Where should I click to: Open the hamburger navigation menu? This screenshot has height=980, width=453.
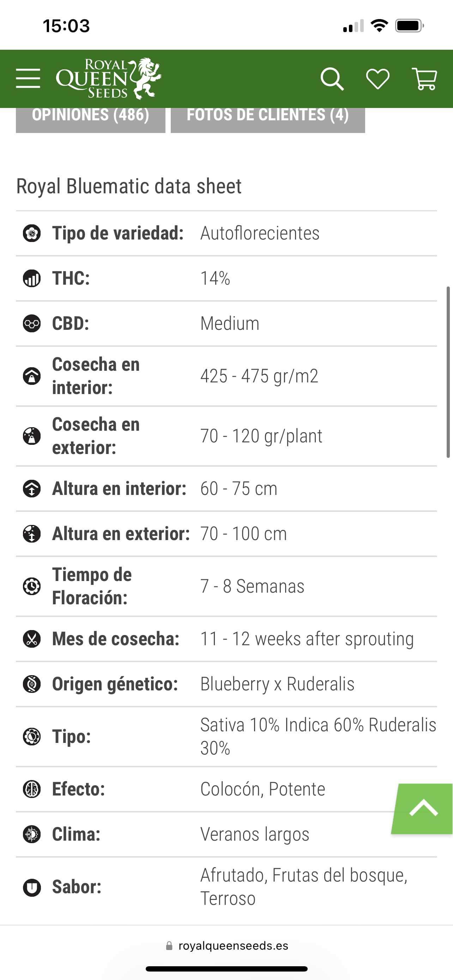point(28,78)
